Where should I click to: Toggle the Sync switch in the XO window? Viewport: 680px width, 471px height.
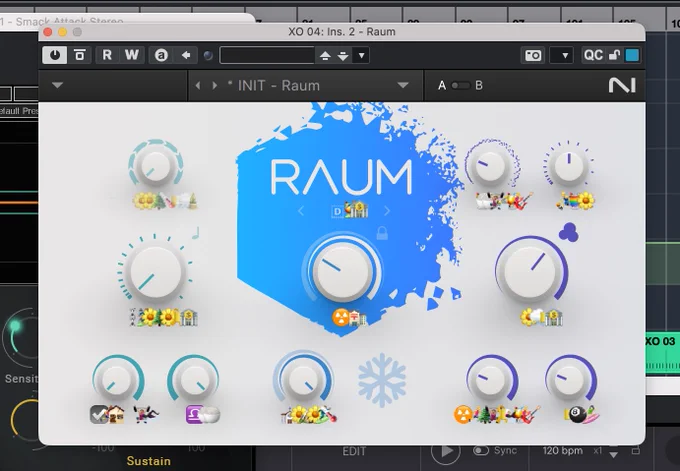click(x=480, y=451)
